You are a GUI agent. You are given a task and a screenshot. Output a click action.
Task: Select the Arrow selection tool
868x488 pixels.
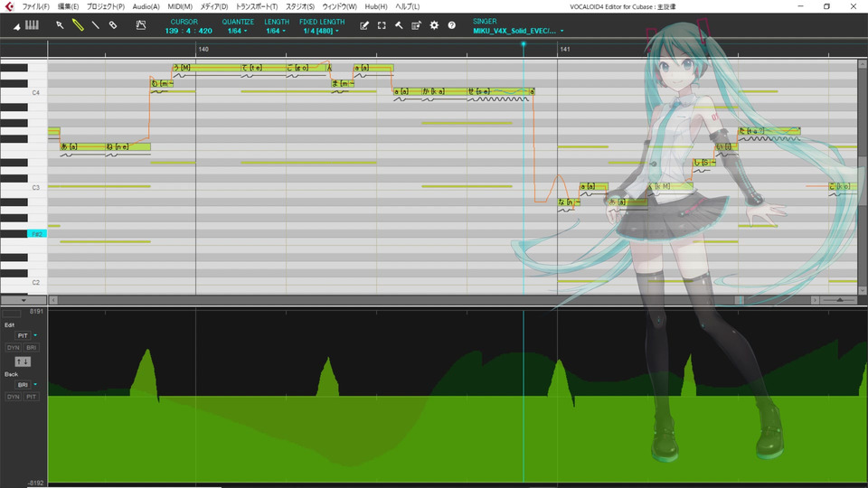pos(60,25)
